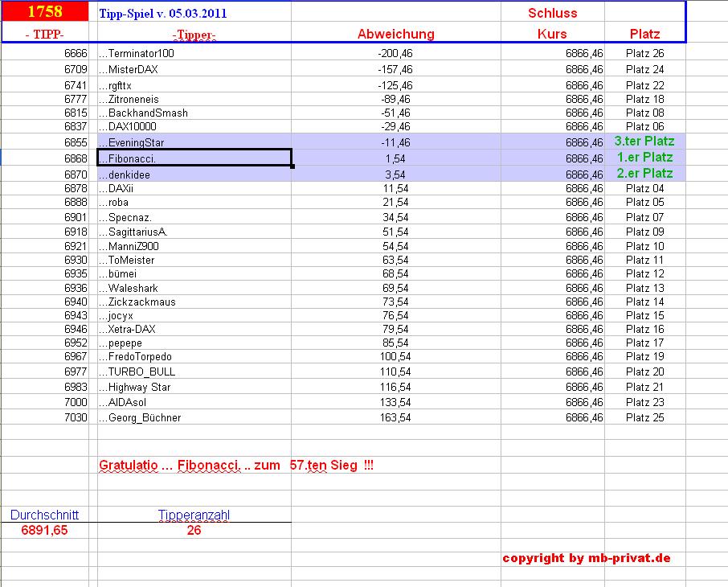Click the tip value 7000
728x587 pixels.
click(76, 402)
